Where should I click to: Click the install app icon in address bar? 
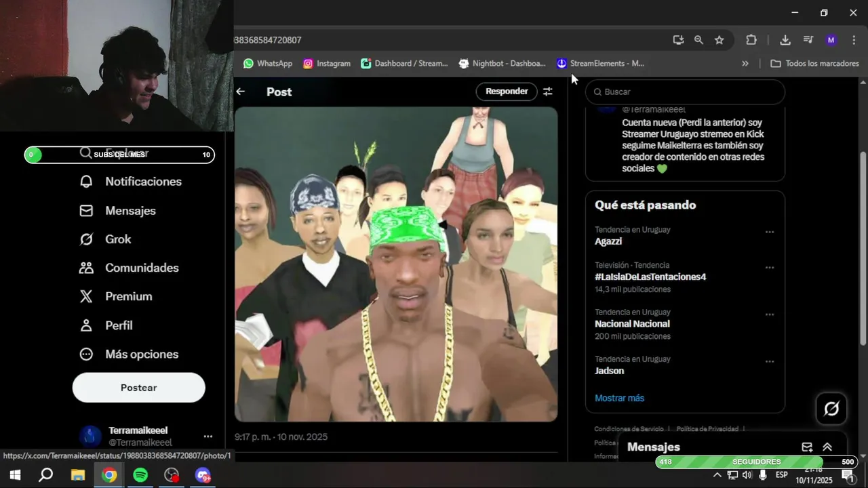[678, 40]
